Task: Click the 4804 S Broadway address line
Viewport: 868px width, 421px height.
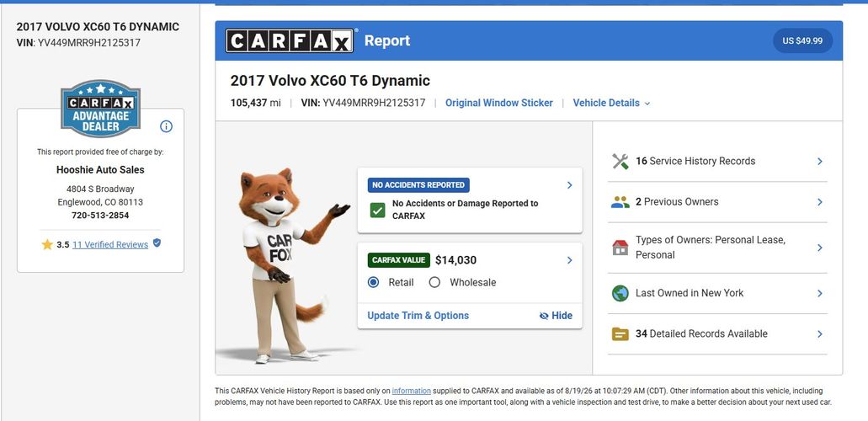Action: tap(100, 189)
